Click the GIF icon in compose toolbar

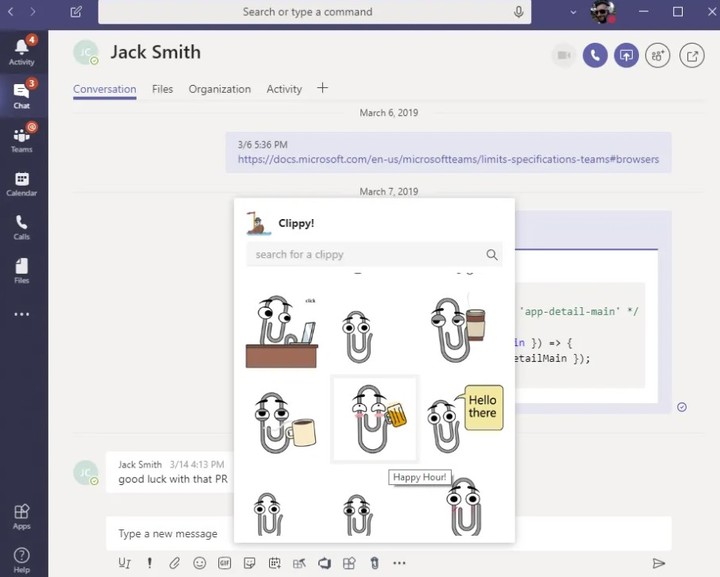click(225, 563)
